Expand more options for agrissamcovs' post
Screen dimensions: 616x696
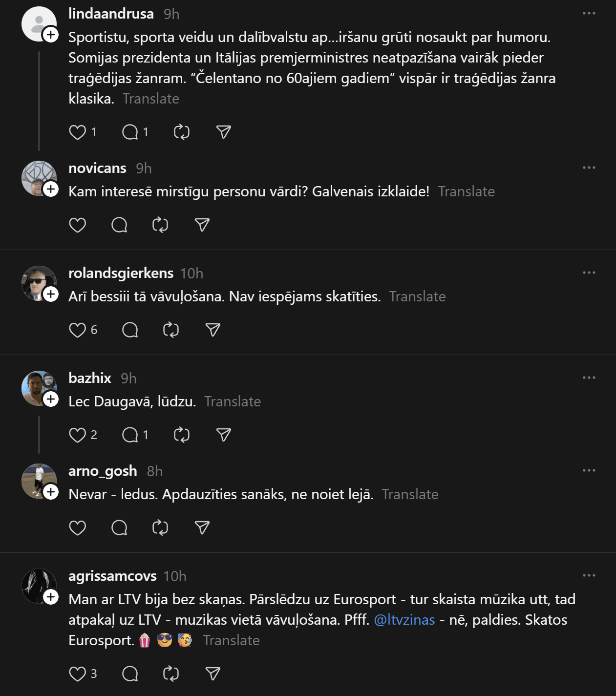point(589,575)
